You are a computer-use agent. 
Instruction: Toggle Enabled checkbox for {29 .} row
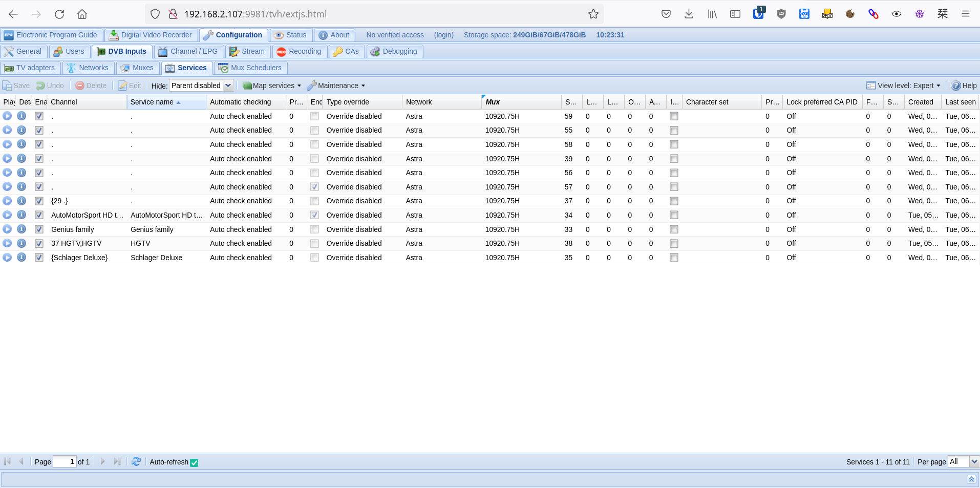tap(39, 201)
